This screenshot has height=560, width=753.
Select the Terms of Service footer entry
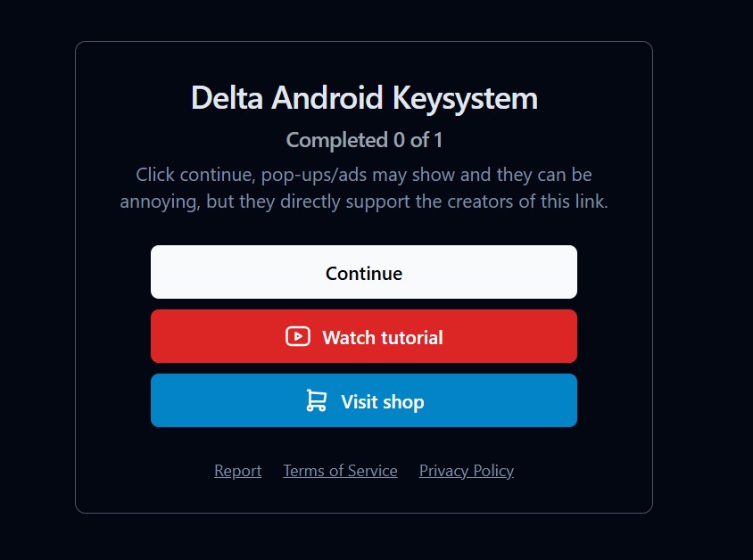[x=340, y=470]
